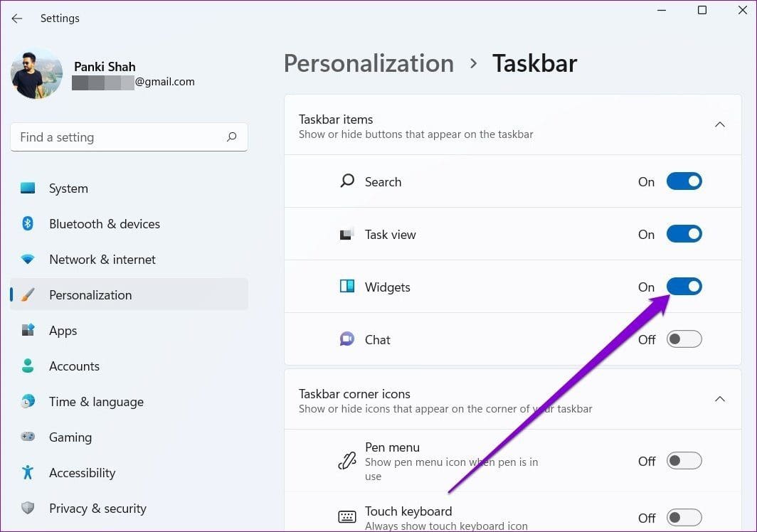Open Apps from the sidebar
Image resolution: width=757 pixels, height=532 pixels.
tap(63, 330)
